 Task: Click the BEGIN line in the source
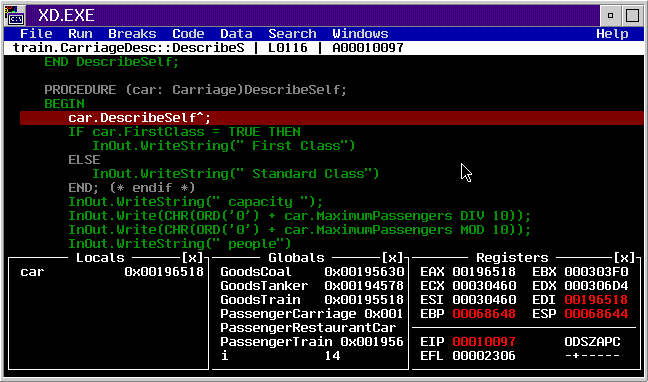pos(64,104)
